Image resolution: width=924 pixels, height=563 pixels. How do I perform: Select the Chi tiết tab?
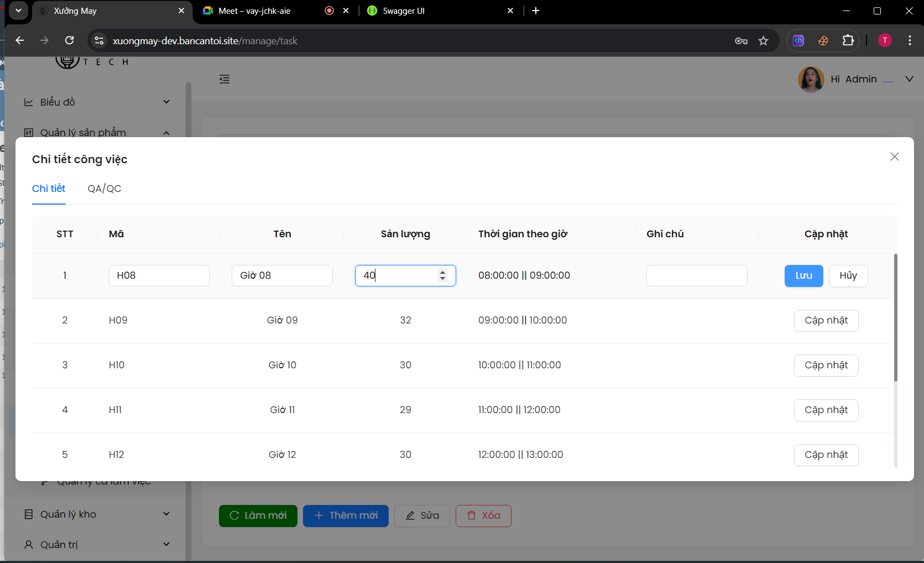(x=49, y=189)
